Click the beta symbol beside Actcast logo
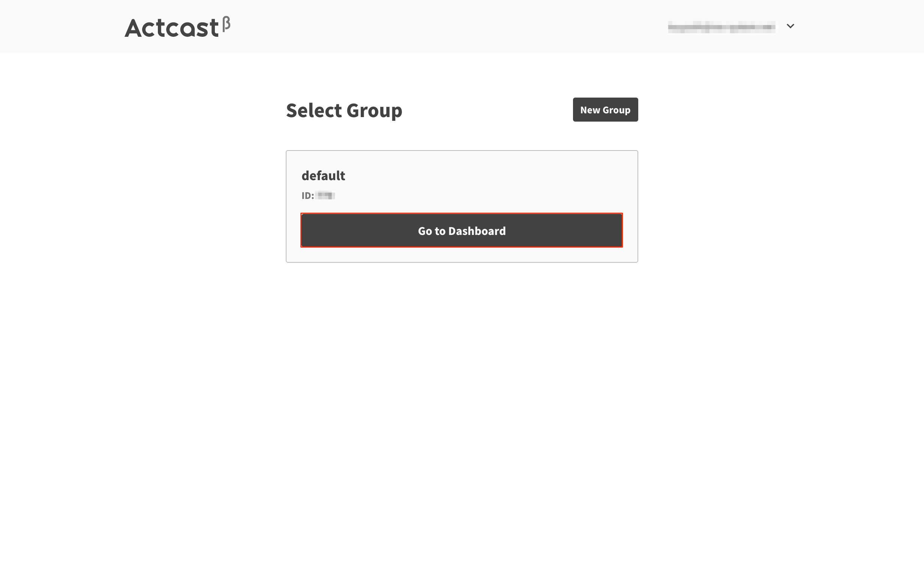Image resolution: width=924 pixels, height=581 pixels. (x=226, y=23)
